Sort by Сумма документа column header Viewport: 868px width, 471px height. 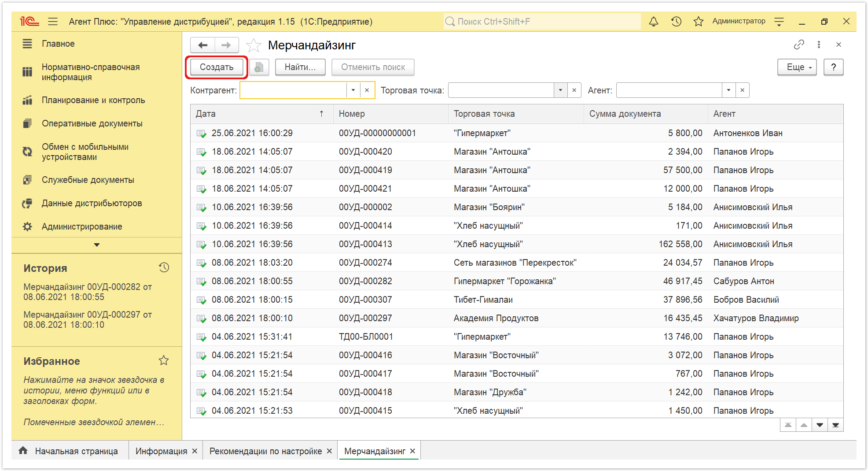tap(646, 114)
